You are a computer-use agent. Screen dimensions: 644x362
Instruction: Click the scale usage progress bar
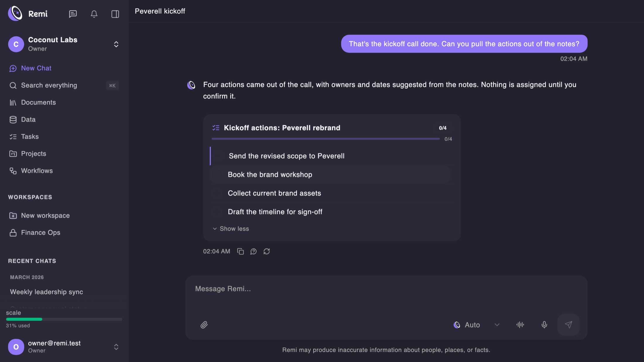coord(64,319)
